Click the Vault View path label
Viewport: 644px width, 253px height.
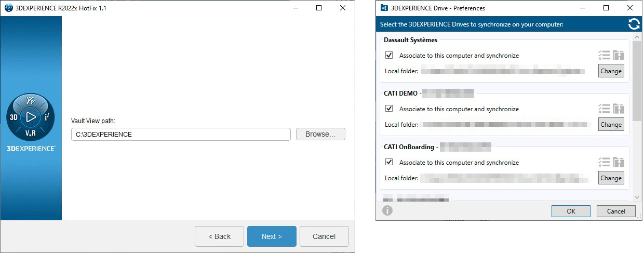click(93, 121)
